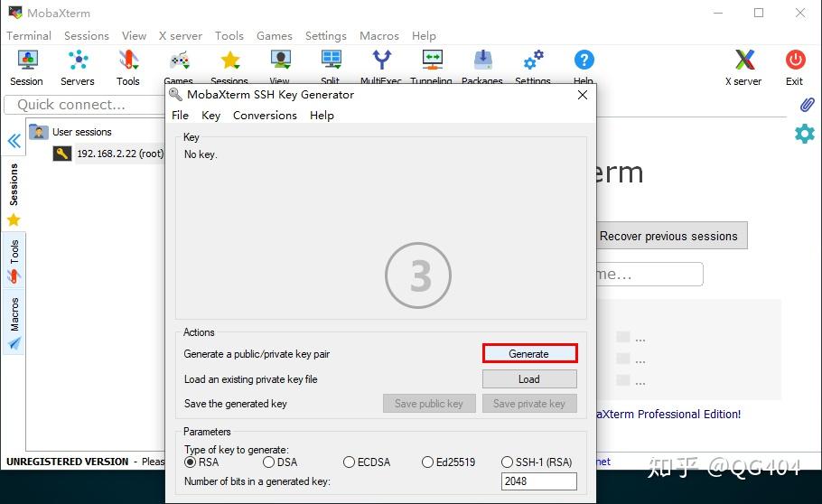This screenshot has width=822, height=504.
Task: Select the ECDSA key type
Action: click(349, 462)
